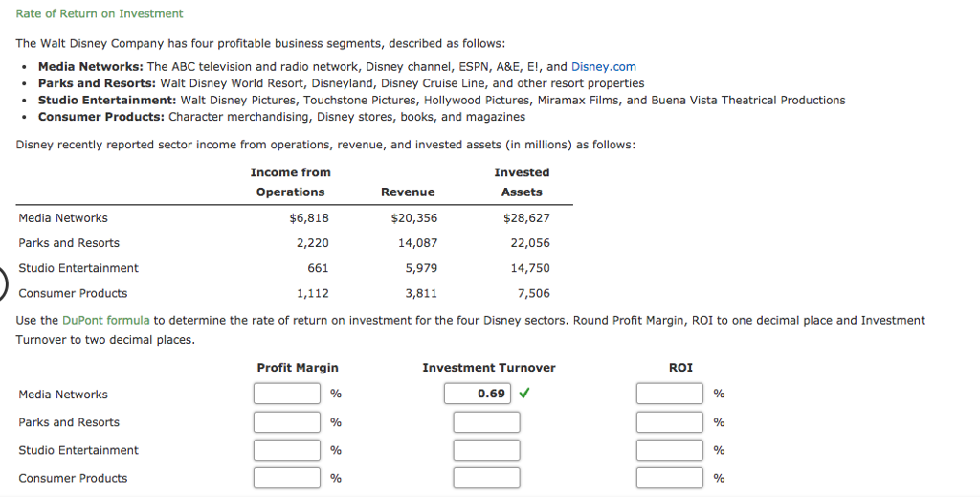Click the bold Media Networks bullet label

point(91,67)
